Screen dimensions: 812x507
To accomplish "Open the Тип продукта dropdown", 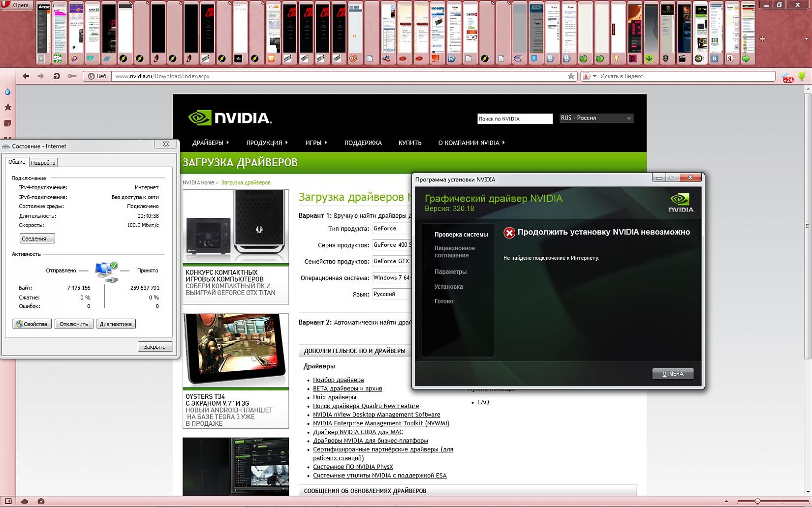I will pyautogui.click(x=392, y=229).
